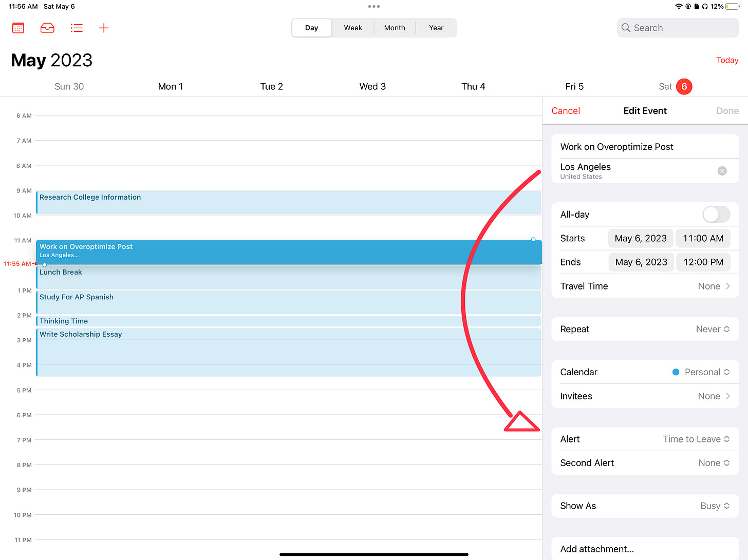The height and width of the screenshot is (560, 748).
Task: Select the Write Scholarship Essay event
Action: (289, 352)
